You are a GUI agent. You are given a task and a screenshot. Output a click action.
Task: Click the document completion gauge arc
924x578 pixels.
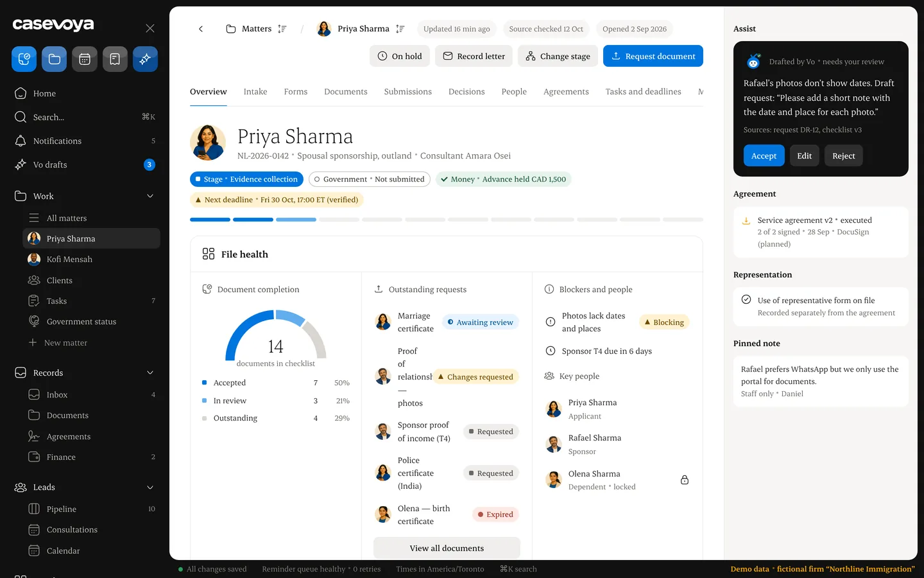[276, 334]
